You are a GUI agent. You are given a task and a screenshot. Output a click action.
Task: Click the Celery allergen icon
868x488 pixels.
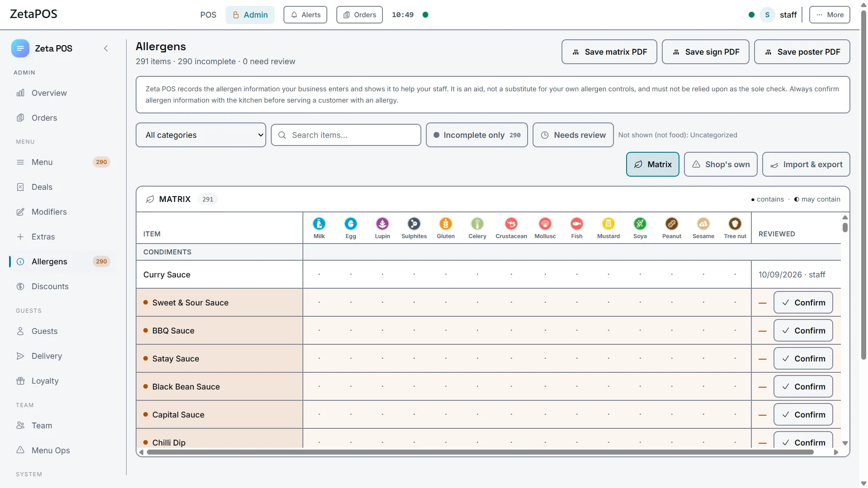click(x=477, y=224)
